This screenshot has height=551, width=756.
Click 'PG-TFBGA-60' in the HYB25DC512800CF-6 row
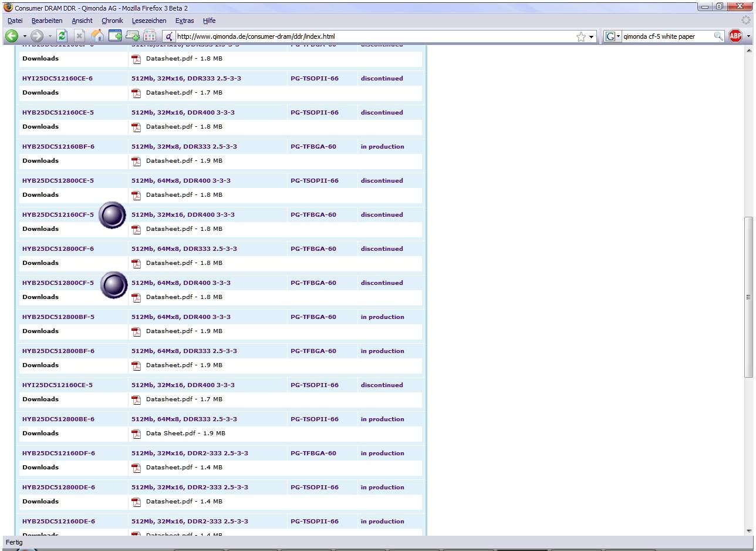(x=313, y=249)
